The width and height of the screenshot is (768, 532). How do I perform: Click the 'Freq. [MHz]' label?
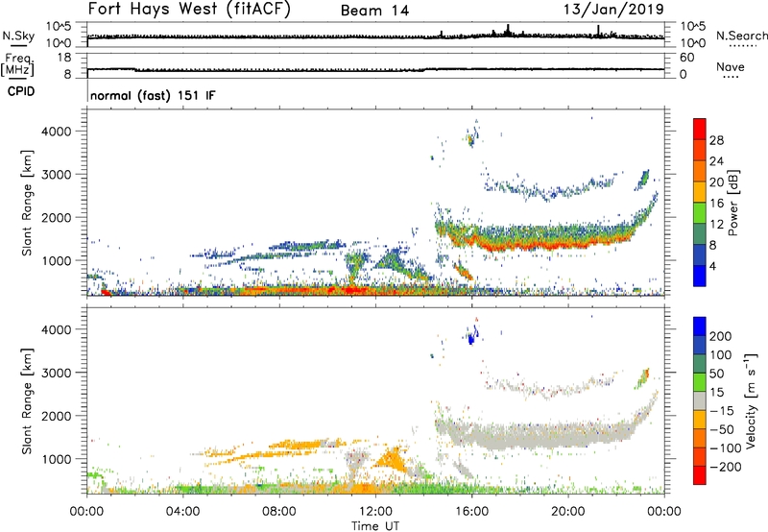[x=18, y=64]
